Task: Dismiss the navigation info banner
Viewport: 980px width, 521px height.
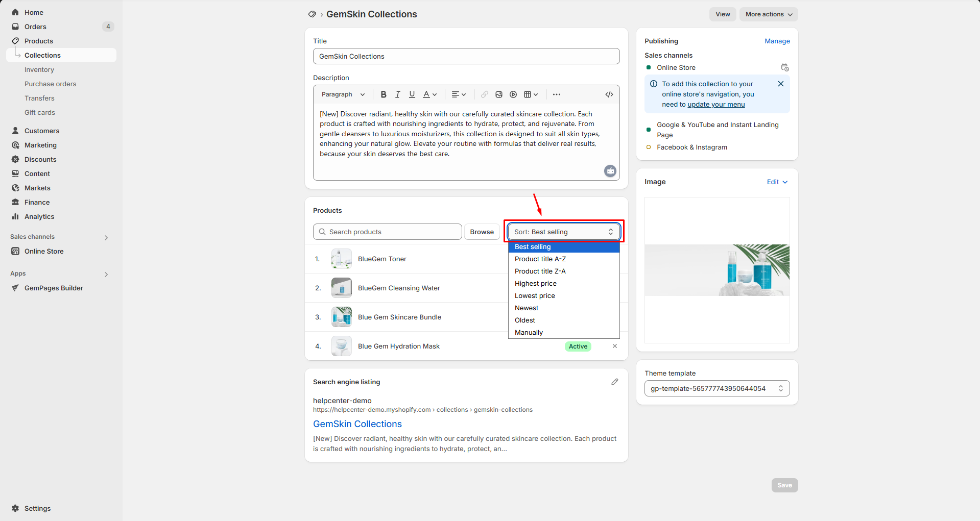Action: point(781,84)
